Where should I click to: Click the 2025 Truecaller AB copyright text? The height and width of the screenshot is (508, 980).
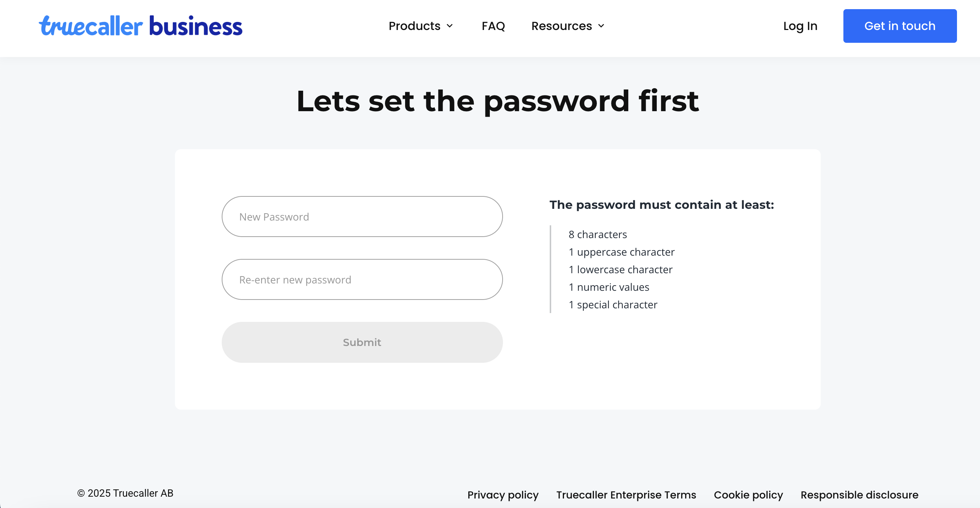coord(125,493)
